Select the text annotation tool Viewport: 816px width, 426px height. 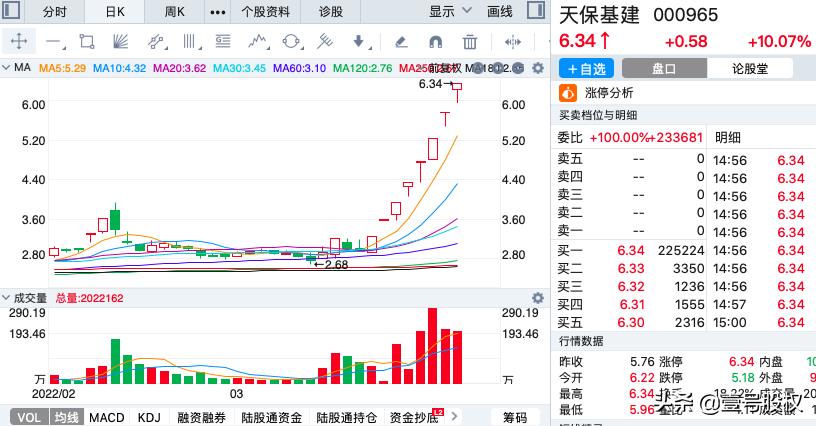click(223, 42)
